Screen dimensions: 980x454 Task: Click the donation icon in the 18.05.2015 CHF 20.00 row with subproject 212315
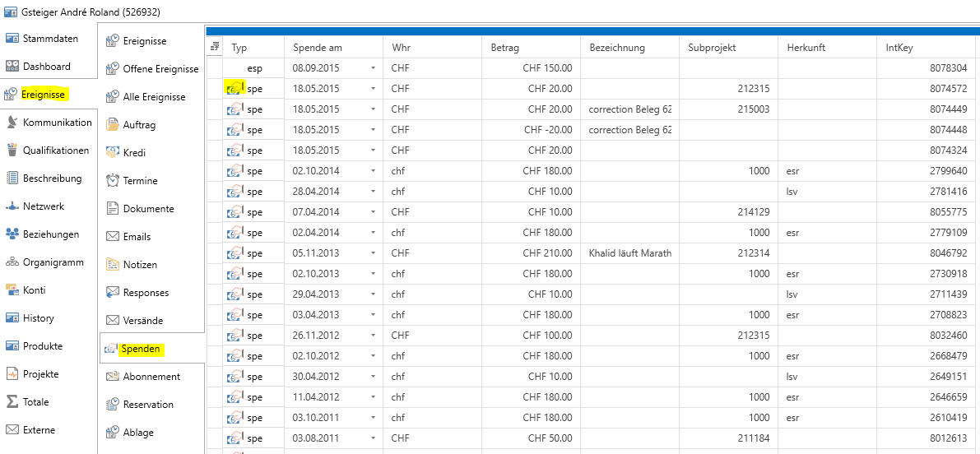(x=235, y=88)
